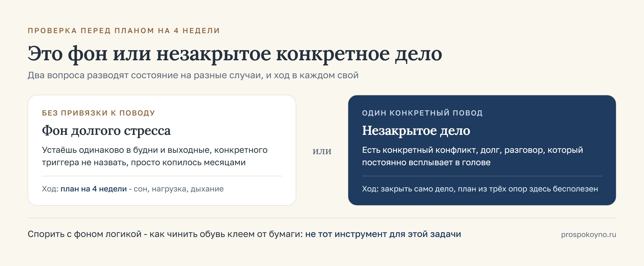Open the prospokoyno.ru site link

click(589, 235)
